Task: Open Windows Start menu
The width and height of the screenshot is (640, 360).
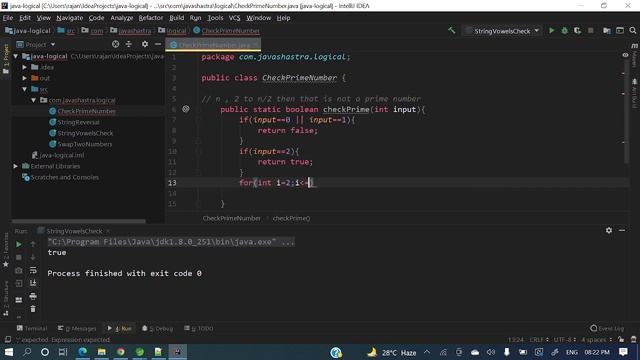Action: pos(9,352)
